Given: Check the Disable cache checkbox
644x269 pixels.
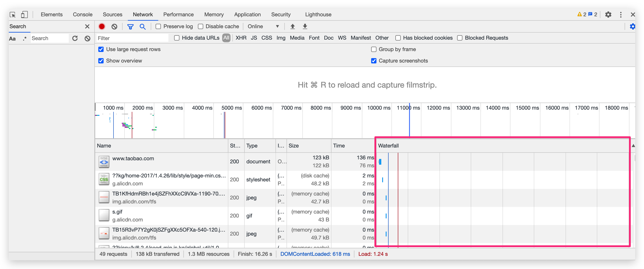Looking at the screenshot, I should point(201,26).
